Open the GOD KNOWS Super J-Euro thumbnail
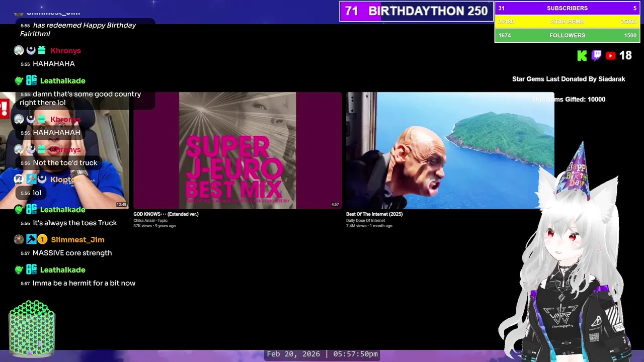644x362 pixels. [x=237, y=150]
